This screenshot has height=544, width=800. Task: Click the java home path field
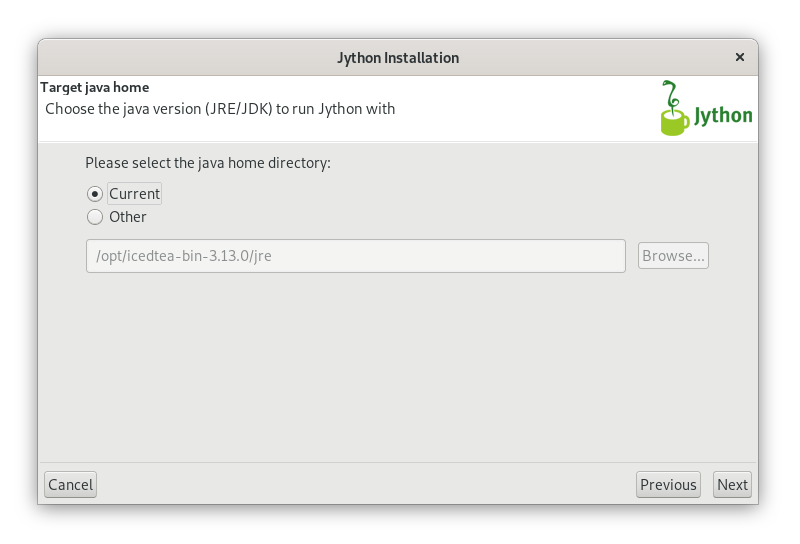(356, 256)
